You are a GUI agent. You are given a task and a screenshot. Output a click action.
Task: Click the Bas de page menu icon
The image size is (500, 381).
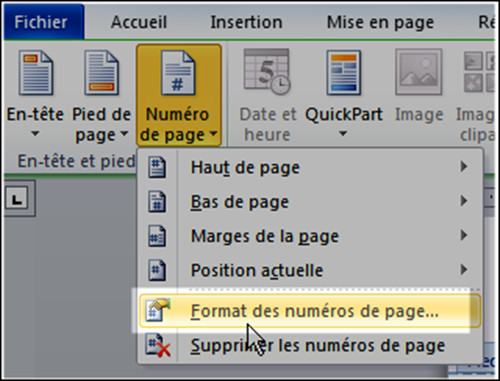[x=157, y=202]
